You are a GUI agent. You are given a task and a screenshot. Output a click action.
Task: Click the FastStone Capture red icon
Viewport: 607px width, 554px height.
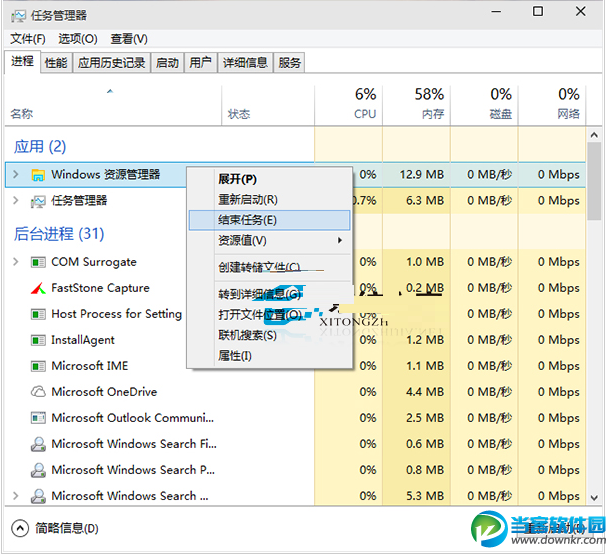[x=38, y=288]
